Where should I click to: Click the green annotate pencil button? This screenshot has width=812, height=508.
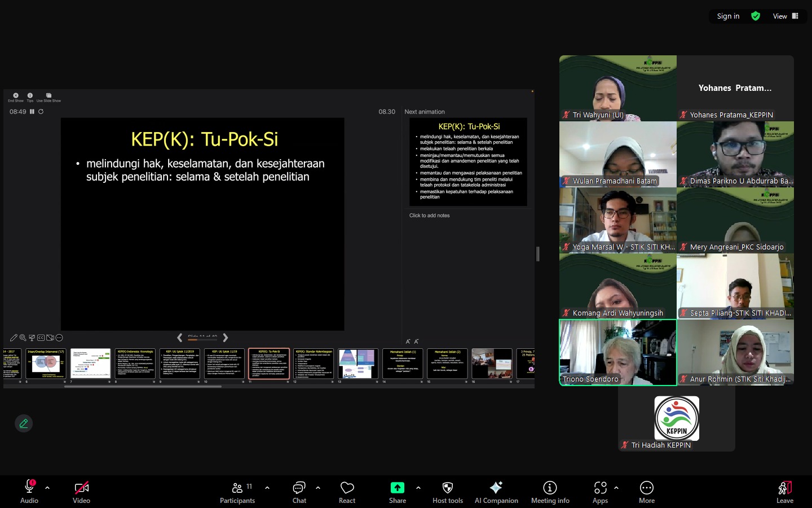[24, 423]
